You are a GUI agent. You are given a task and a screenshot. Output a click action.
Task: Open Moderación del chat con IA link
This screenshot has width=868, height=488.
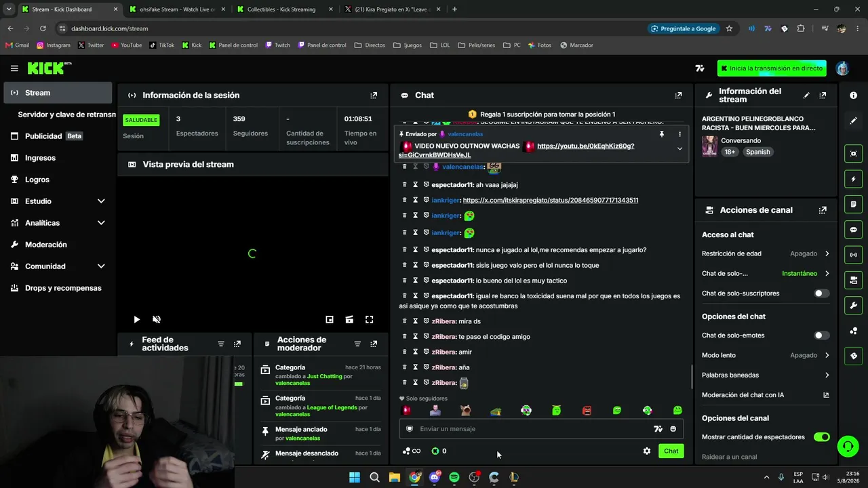(x=766, y=395)
